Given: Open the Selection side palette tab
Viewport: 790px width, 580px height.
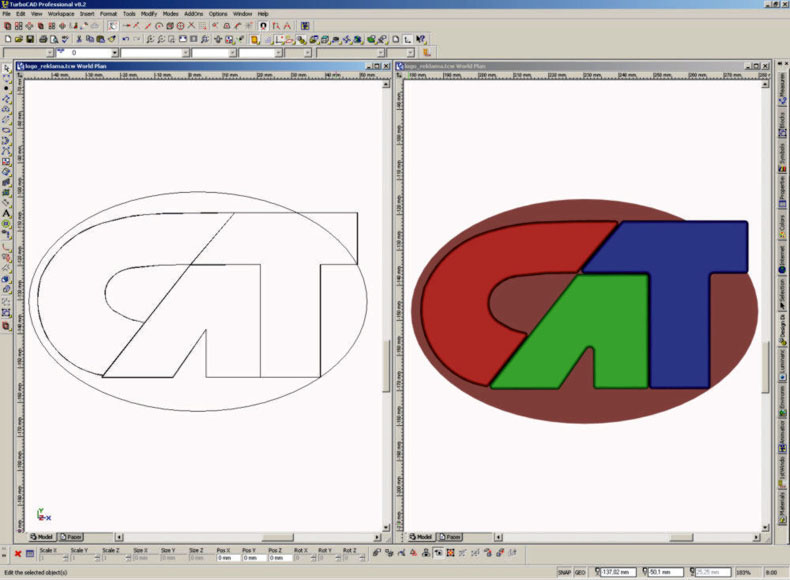Looking at the screenshot, I should tap(782, 295).
